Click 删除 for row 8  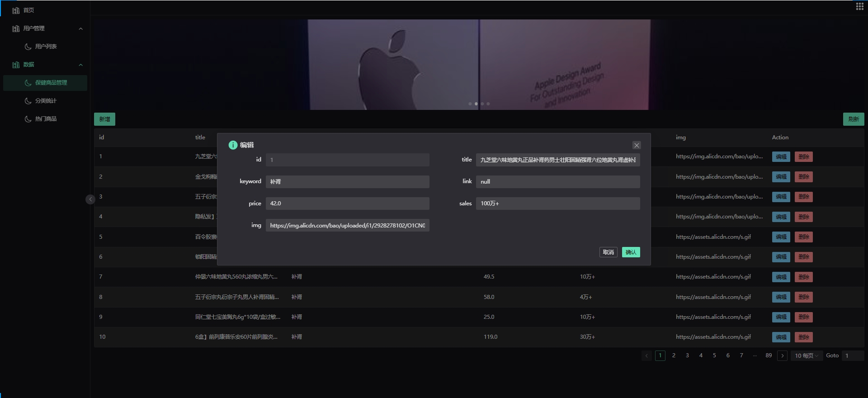click(803, 297)
